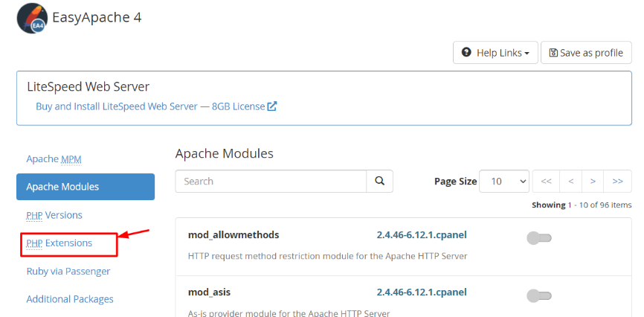Go to first page of modules
Viewport: 644px width, 317px height.
click(546, 182)
